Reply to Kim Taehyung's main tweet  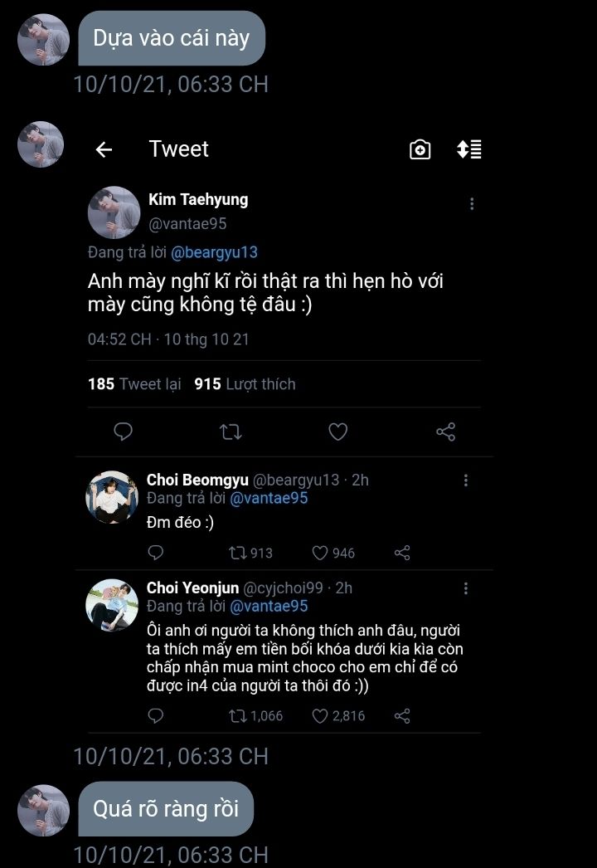click(124, 432)
